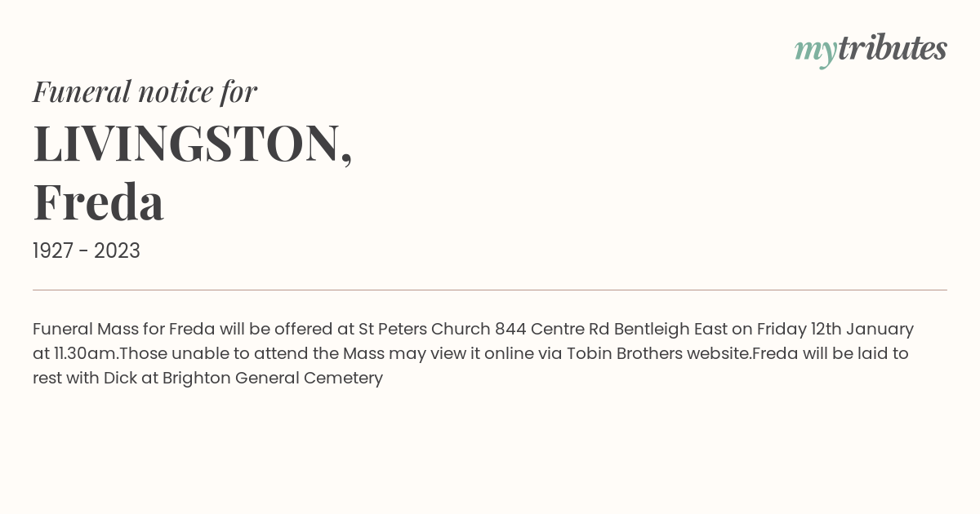Select the years 1927 - 2023
The width and height of the screenshot is (980, 514).
(87, 250)
